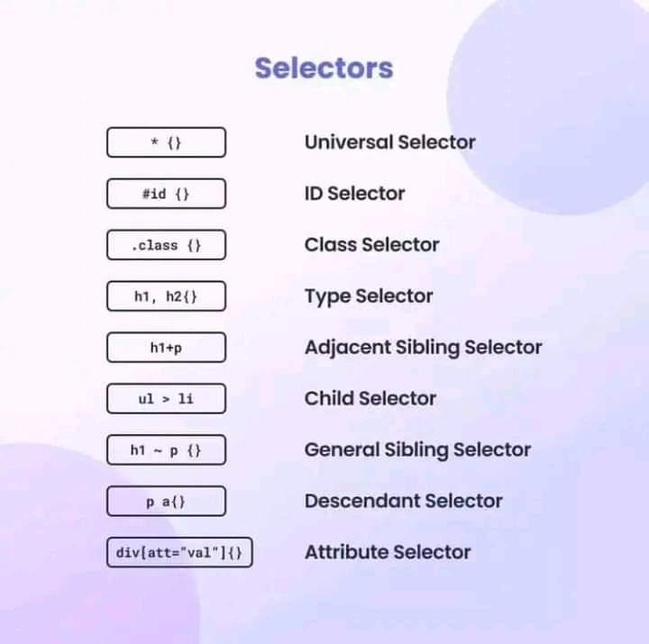Click the Selectors heading

pos(324,68)
